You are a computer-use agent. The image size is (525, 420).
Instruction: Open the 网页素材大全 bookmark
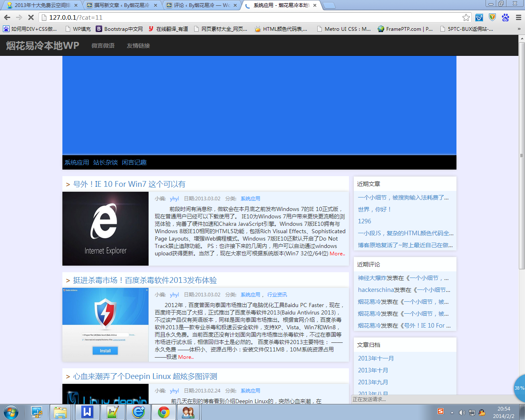[x=221, y=29]
